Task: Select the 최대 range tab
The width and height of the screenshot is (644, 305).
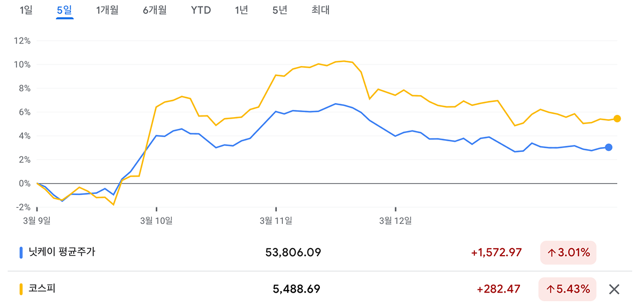Action: pos(320,10)
